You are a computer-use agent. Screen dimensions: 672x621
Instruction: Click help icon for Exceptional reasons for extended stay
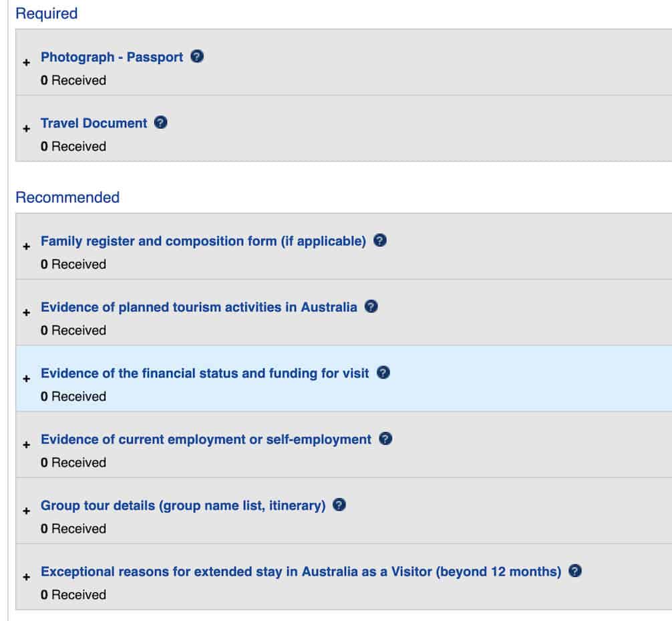click(575, 572)
